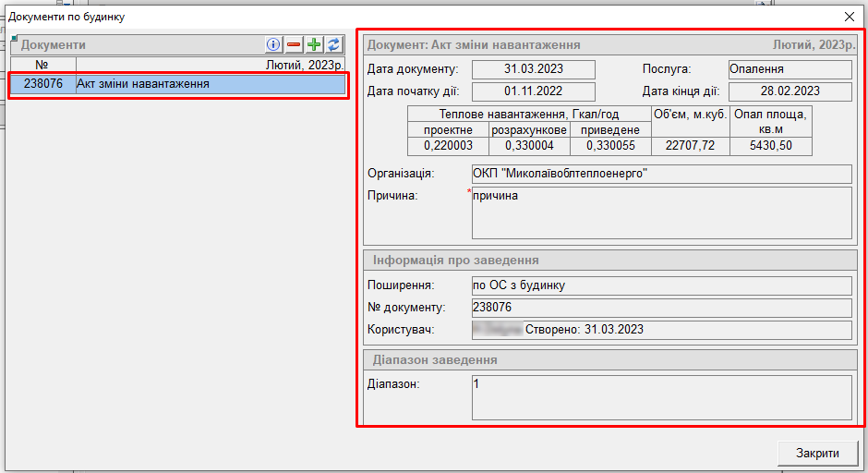The width and height of the screenshot is (868, 473).
Task: Refresh the documents list
Action: coord(334,44)
